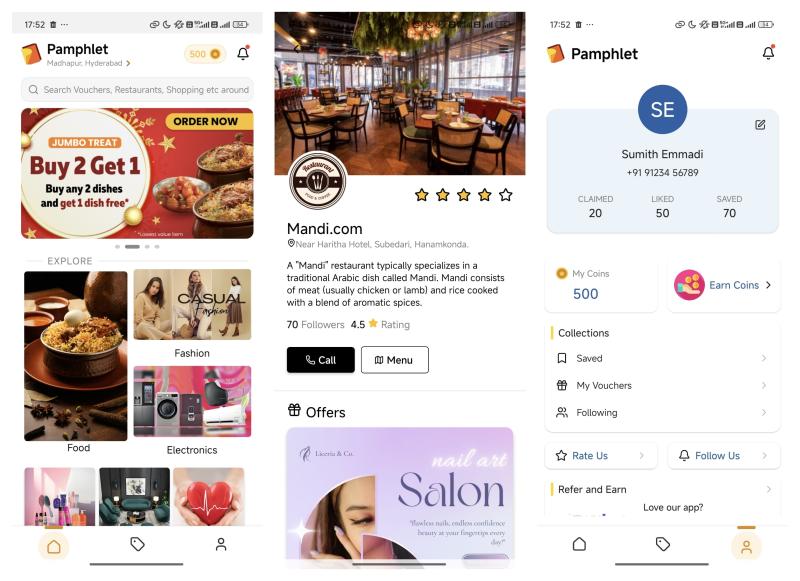Expand Madhapur, Hyderabad location chevron
The width and height of the screenshot is (800, 581).
coord(128,63)
